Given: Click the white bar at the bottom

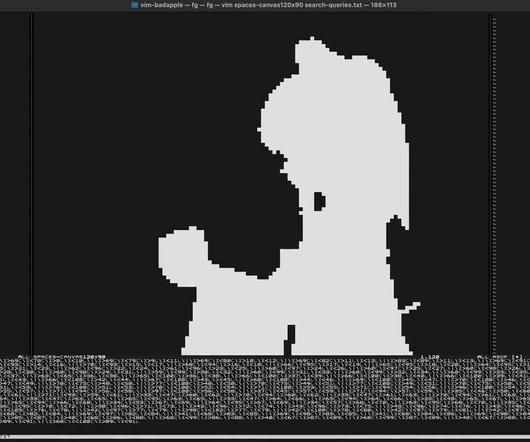Looking at the screenshot, I should (x=265, y=437).
